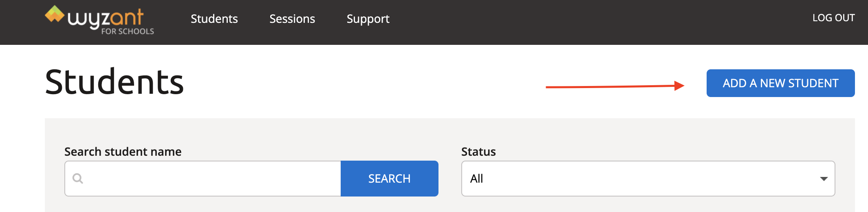Expand the Status dropdown caret arrow

pos(824,179)
